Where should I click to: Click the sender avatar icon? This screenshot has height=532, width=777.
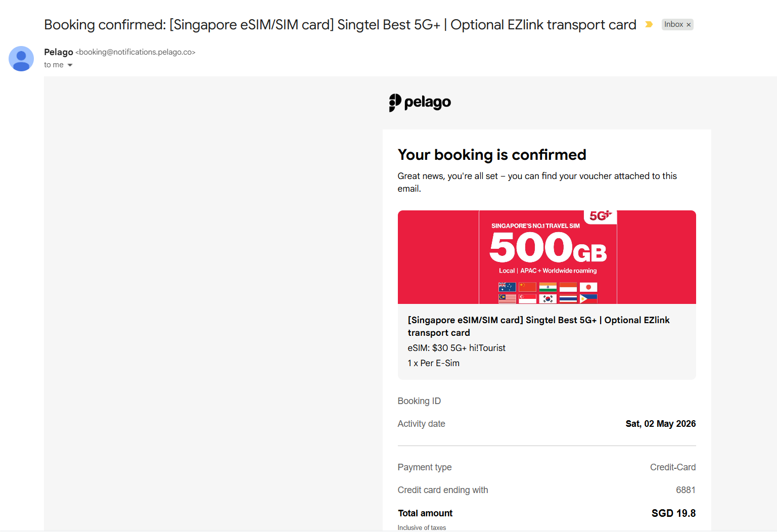21,59
